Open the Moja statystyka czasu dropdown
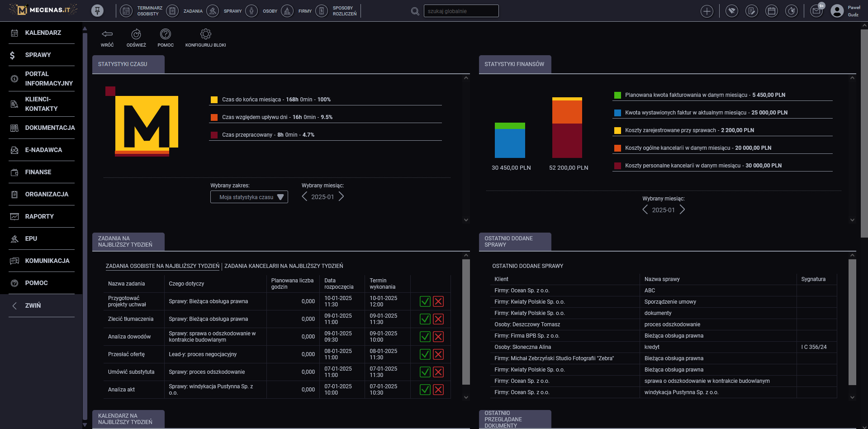This screenshot has width=868, height=429. click(249, 197)
